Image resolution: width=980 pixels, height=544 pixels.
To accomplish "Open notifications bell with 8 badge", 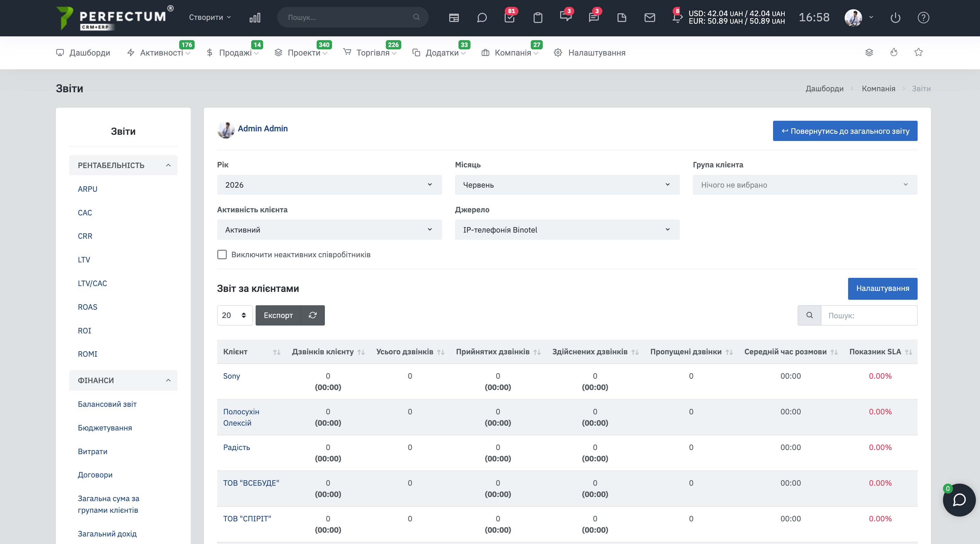I will coord(677,17).
